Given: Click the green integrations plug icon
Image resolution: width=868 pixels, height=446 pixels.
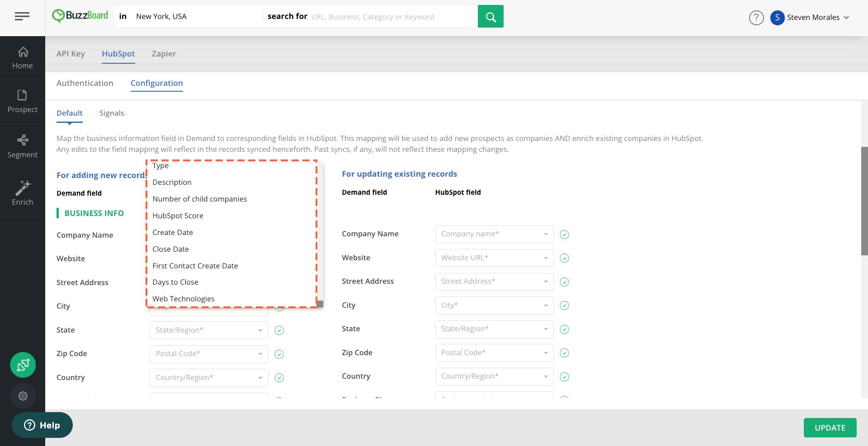Looking at the screenshot, I should (x=23, y=365).
